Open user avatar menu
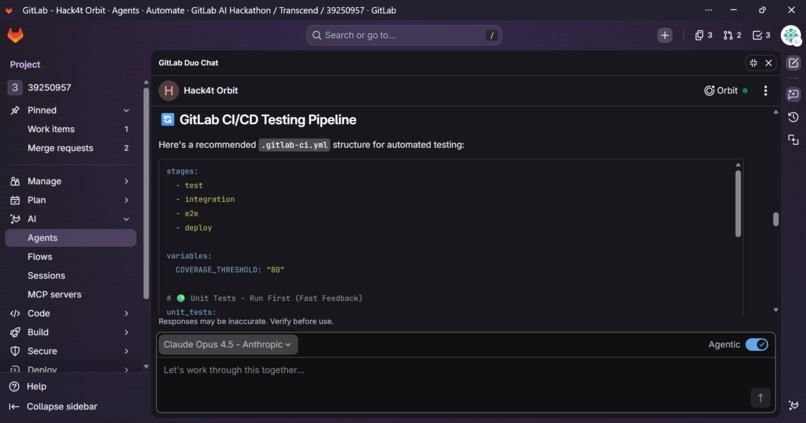Image resolution: width=806 pixels, height=423 pixels. pyautogui.click(x=791, y=35)
